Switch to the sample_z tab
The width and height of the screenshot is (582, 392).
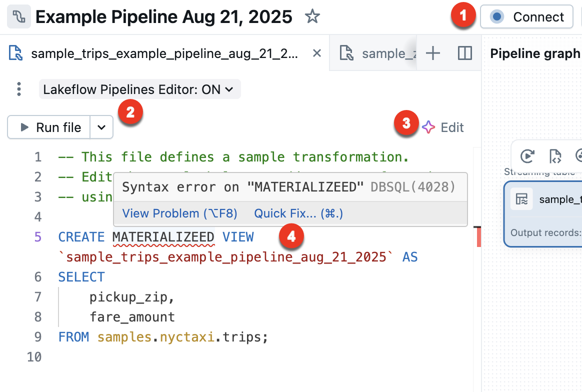(387, 52)
